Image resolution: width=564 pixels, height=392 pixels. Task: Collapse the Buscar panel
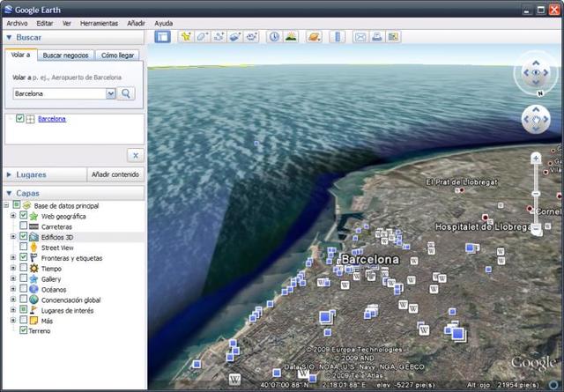[x=9, y=37]
